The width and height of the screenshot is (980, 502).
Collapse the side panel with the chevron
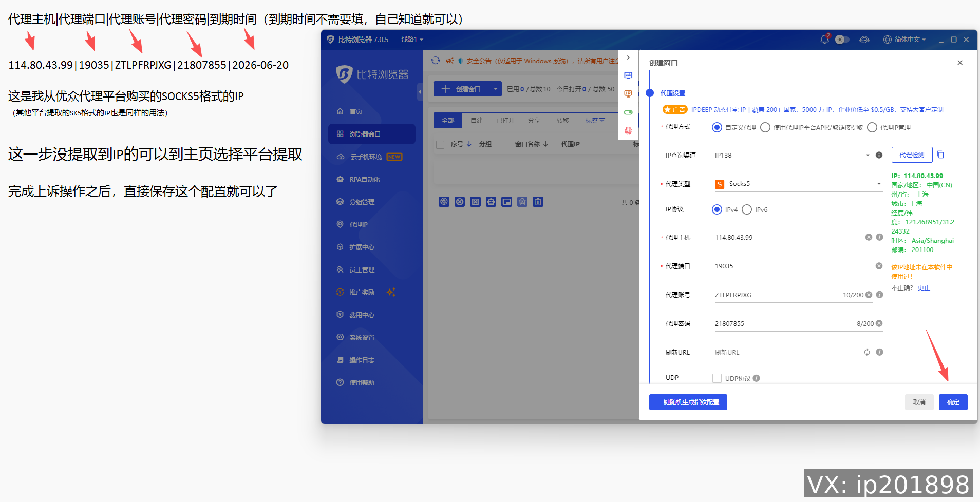pyautogui.click(x=628, y=57)
